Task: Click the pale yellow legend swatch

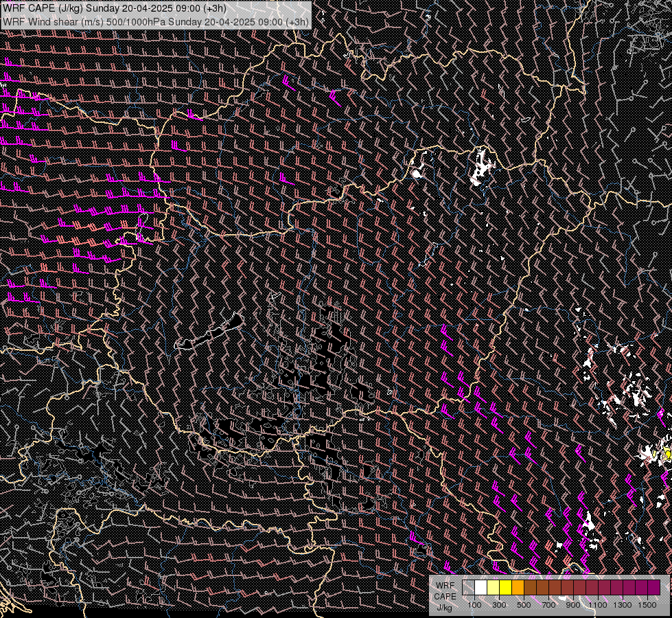Action: [x=494, y=588]
